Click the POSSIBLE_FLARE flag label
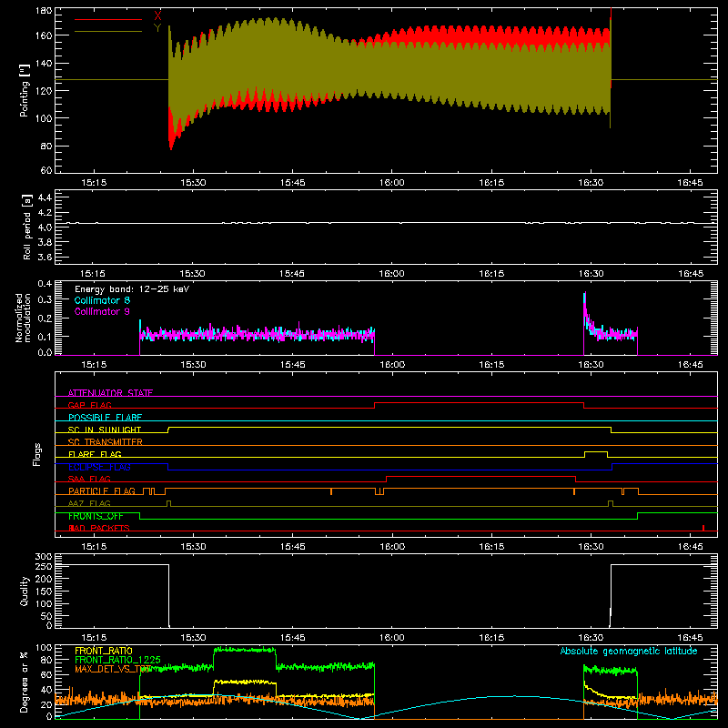Screen dimensions: 728x728 [x=105, y=418]
